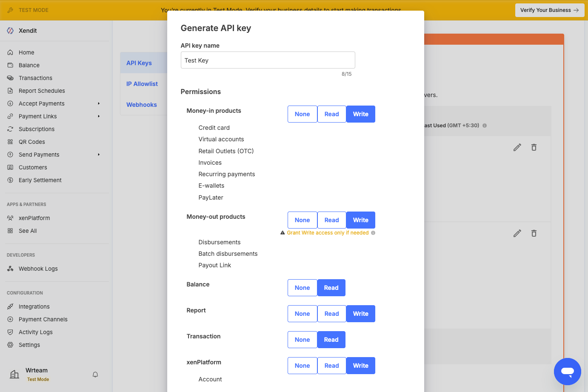Image resolution: width=588 pixels, height=392 pixels.
Task: Click the first row's trash delete icon
Action: (x=534, y=147)
